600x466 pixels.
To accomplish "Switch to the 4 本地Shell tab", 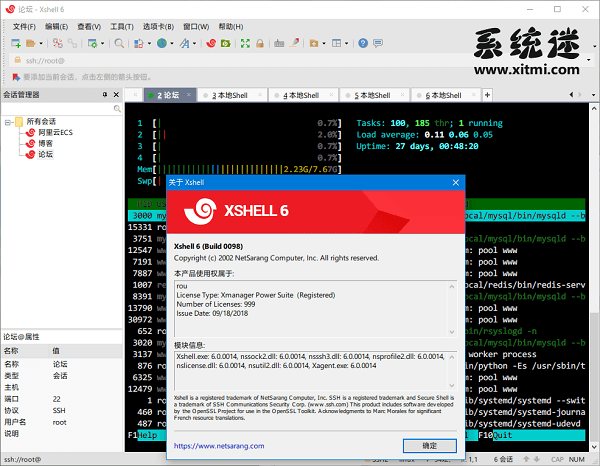I will (302, 95).
